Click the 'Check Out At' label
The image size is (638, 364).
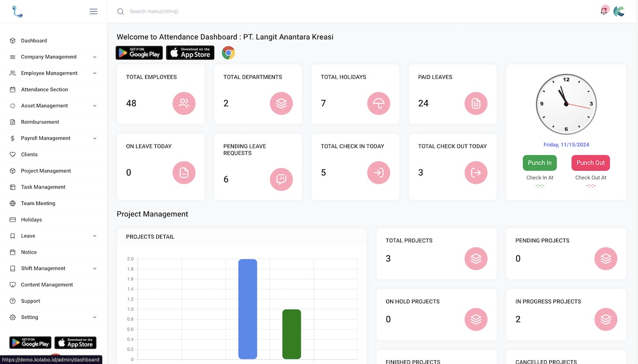(x=591, y=177)
